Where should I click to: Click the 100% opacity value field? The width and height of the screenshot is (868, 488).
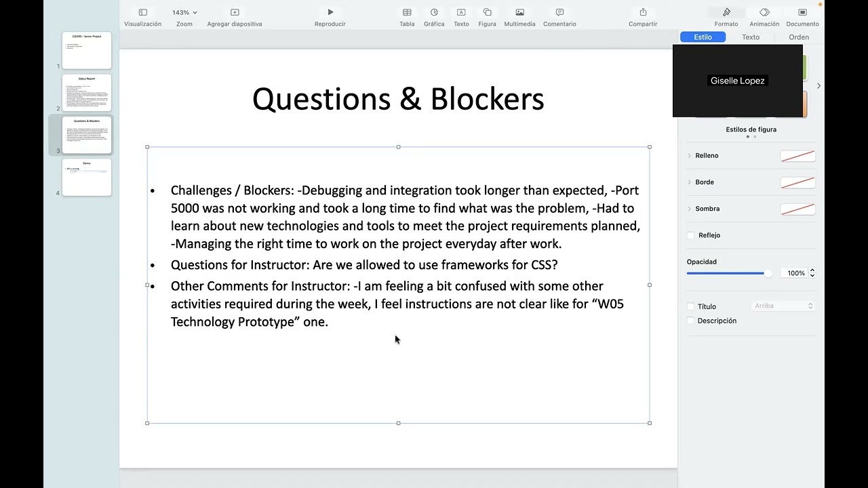click(794, 273)
